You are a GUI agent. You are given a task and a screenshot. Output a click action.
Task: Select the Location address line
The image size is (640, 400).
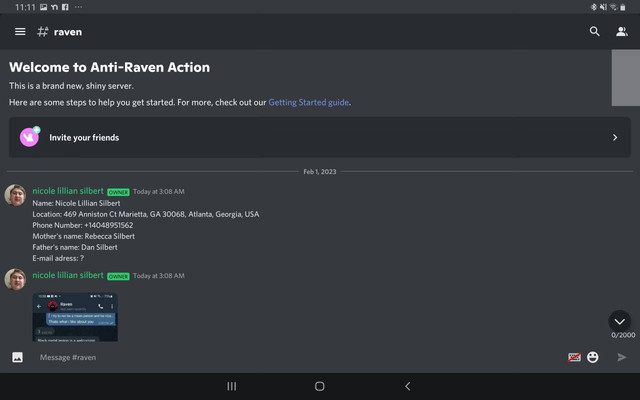(x=146, y=214)
